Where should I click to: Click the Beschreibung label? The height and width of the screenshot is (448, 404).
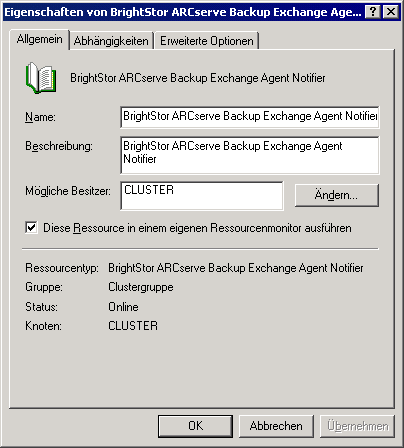[x=59, y=146]
